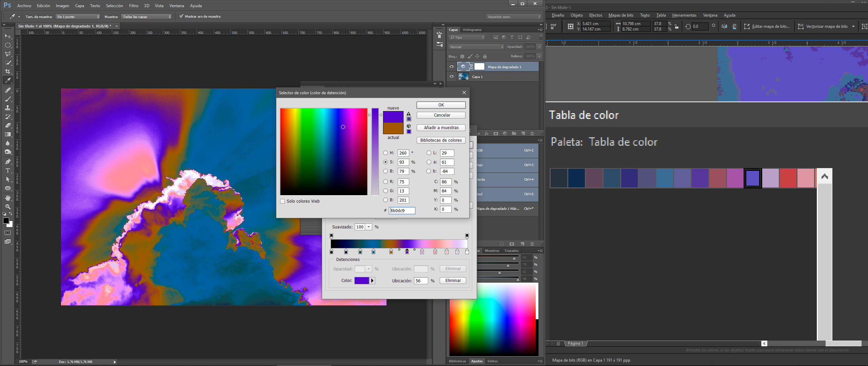Select the Quick Selection tool

pos(7,63)
